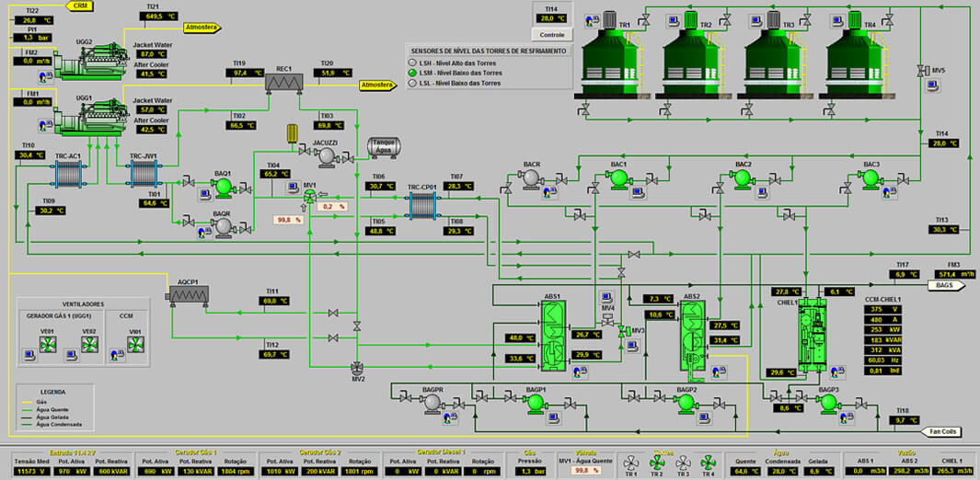Click the Fan Coils return arrow
This screenshot has width=980, height=480.
945,430
